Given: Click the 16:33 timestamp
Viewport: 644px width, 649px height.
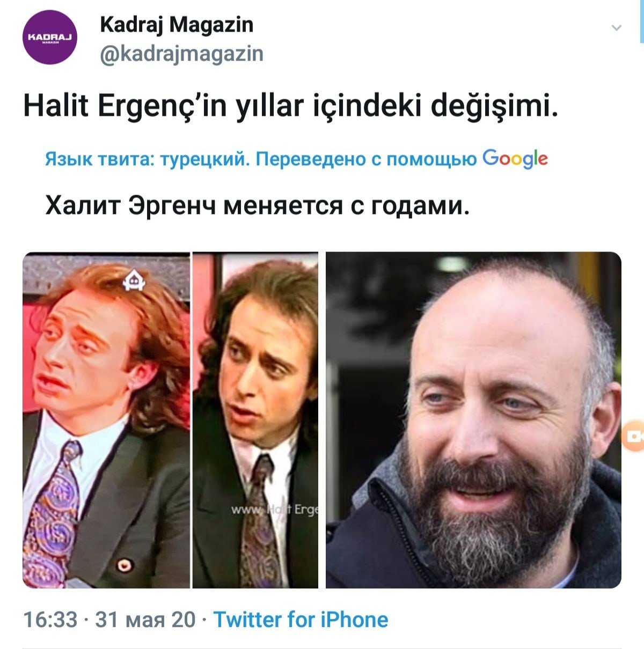Looking at the screenshot, I should pos(51,619).
